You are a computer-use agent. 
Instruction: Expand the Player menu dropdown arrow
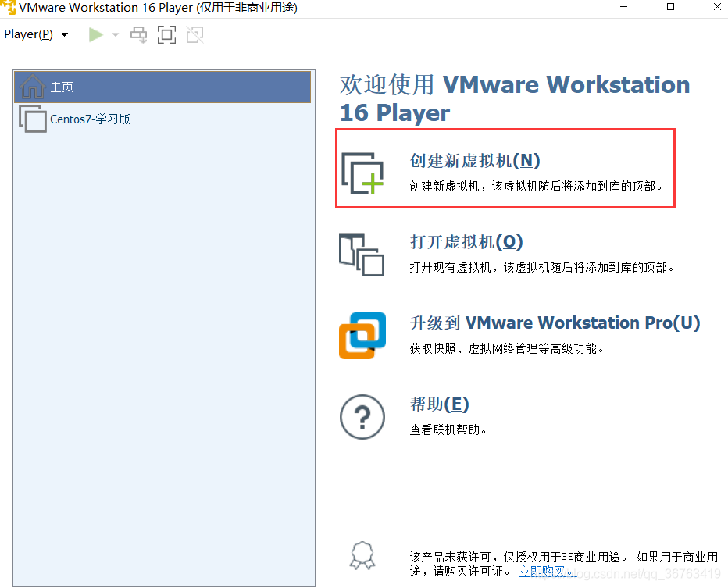coord(65,35)
